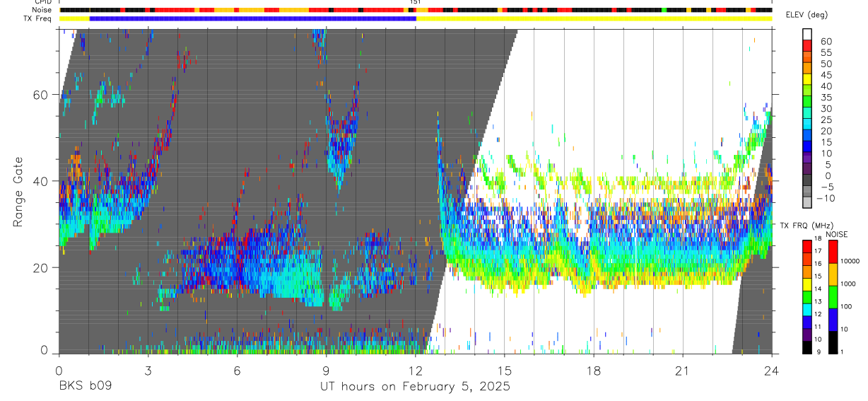Click the '50' value on the ELEV scale
This screenshot has height=401, width=868.
(826, 64)
